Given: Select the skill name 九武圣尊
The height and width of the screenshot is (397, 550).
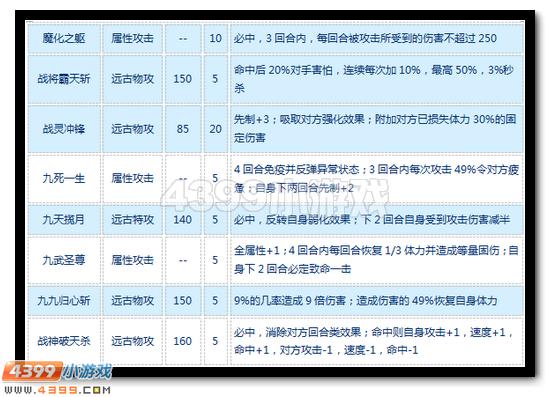Looking at the screenshot, I should tap(64, 260).
